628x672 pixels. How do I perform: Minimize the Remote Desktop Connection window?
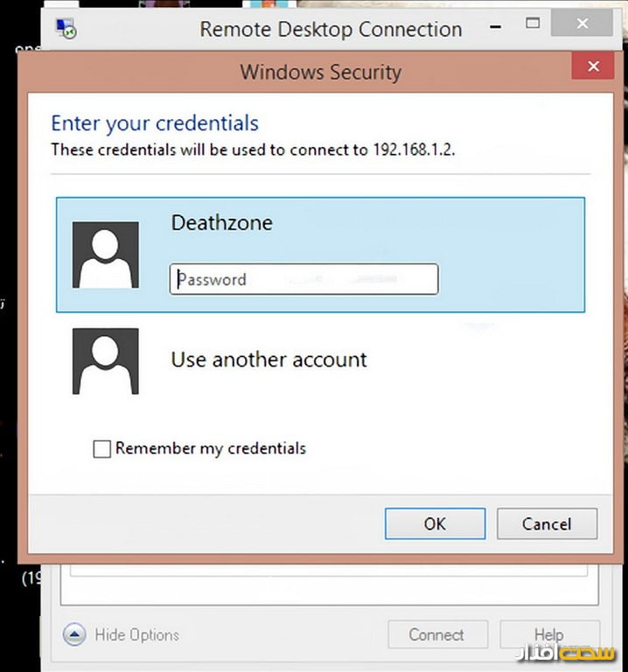(x=496, y=28)
